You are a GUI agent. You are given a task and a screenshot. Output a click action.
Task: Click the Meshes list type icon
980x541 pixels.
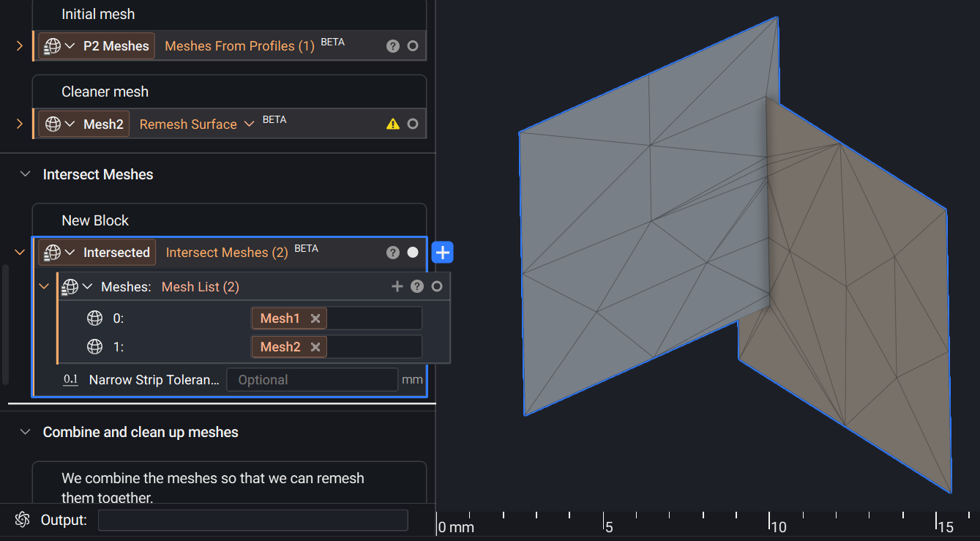70,287
